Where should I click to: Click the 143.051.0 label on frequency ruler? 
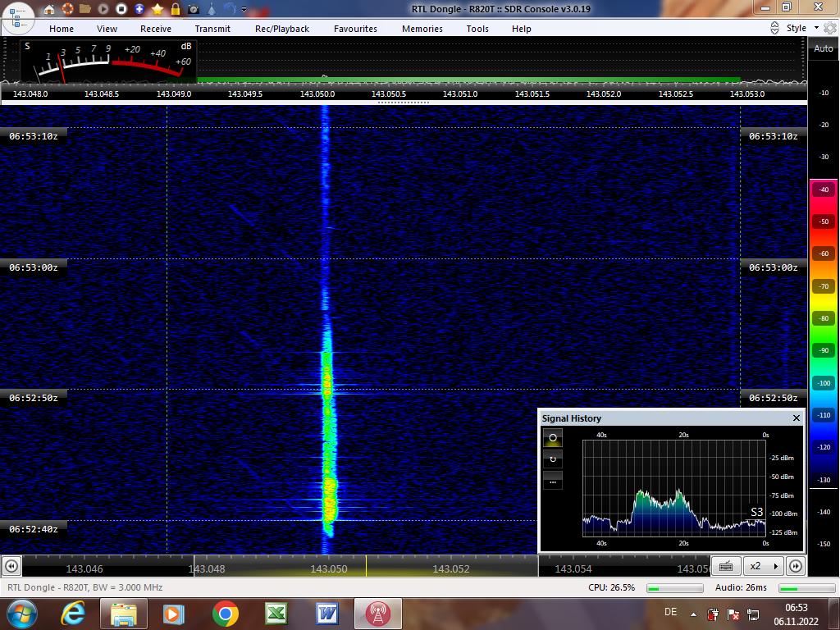[460, 94]
